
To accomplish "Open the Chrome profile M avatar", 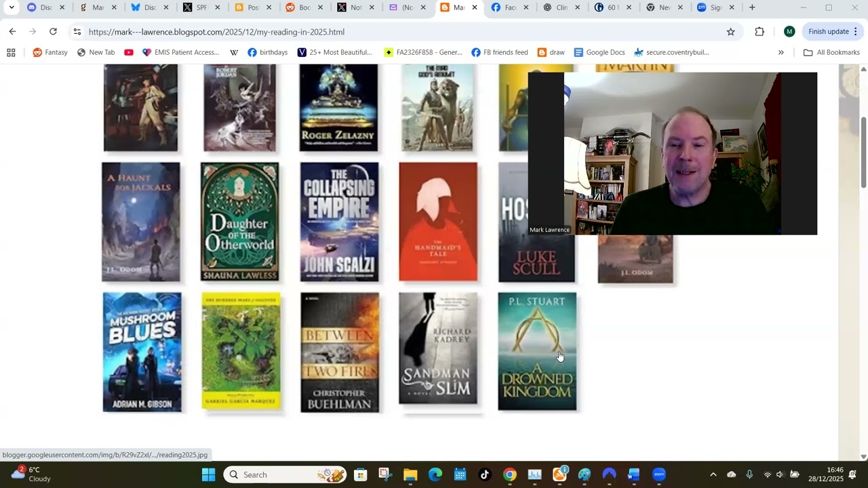I will (789, 32).
